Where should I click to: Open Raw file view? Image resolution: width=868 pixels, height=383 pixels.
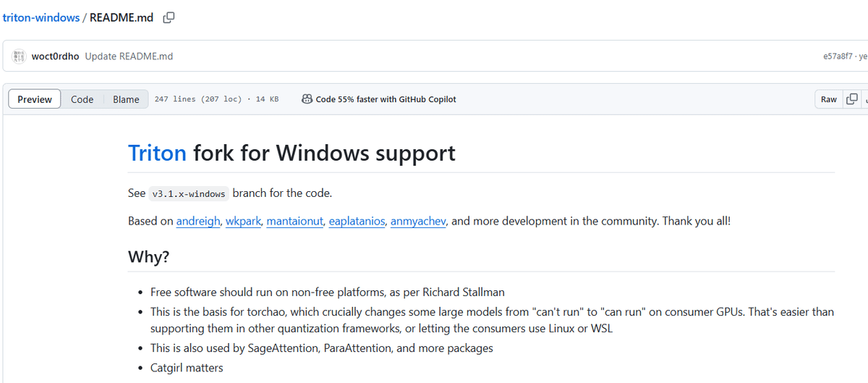click(829, 99)
